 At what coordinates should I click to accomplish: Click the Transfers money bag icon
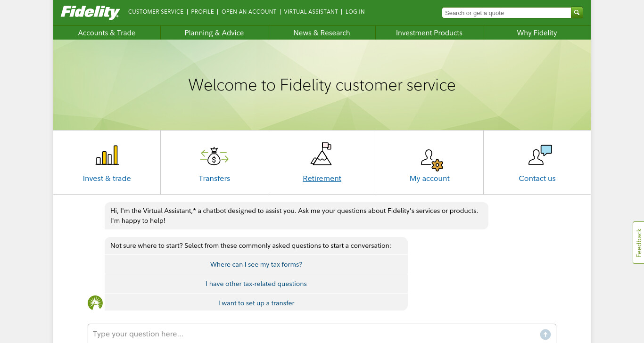(x=214, y=156)
